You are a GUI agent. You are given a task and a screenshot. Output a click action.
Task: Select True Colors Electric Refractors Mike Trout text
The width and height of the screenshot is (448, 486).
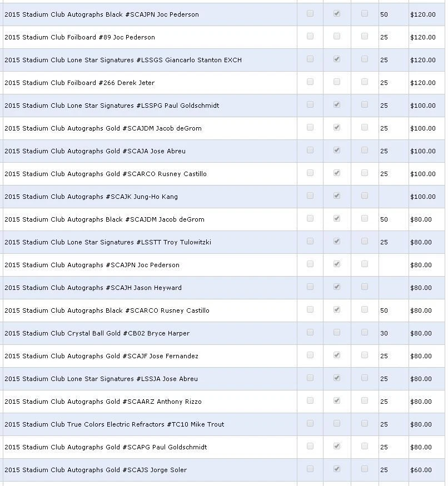(x=114, y=424)
